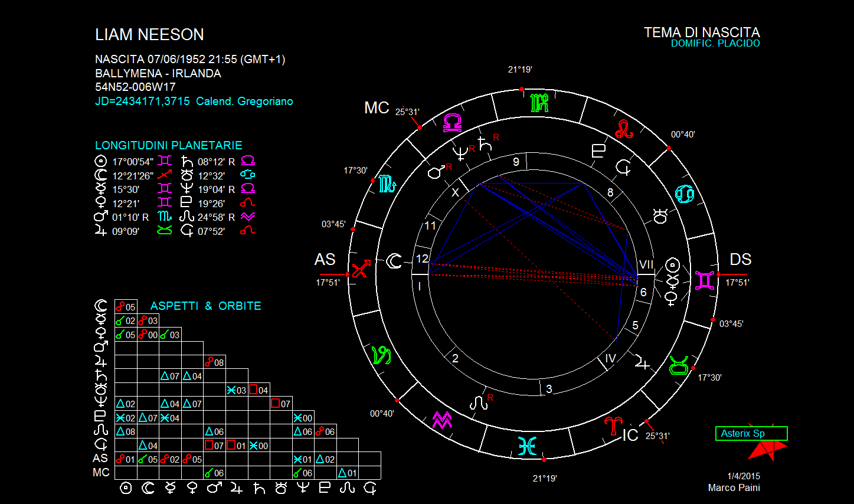854x504 pixels.
Task: Select the MC row label in aspects grid
Action: point(101,473)
